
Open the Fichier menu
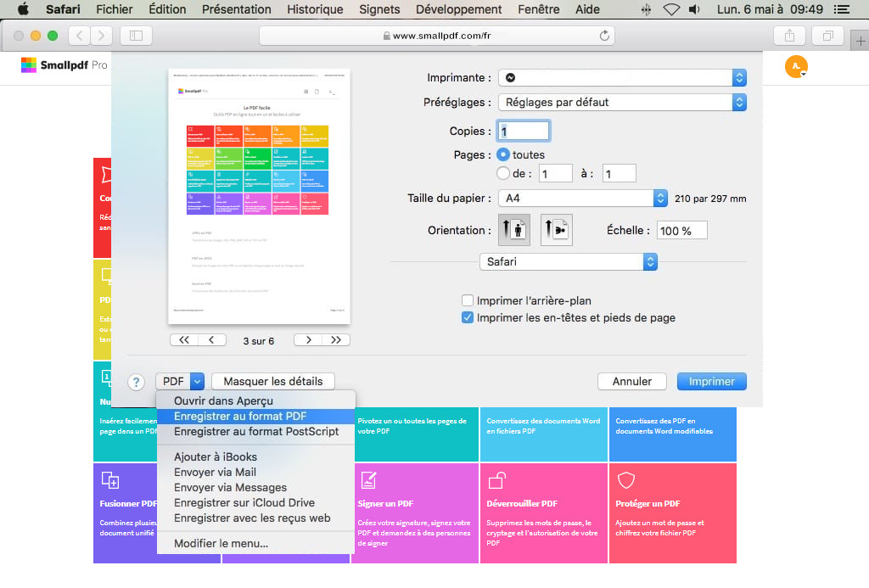pos(115,9)
